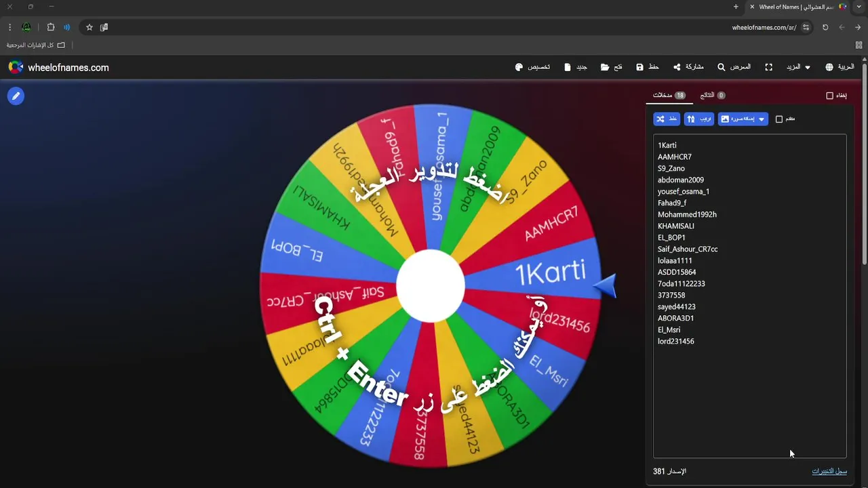
Task: Save the wheel with حفظ
Action: click(x=648, y=67)
